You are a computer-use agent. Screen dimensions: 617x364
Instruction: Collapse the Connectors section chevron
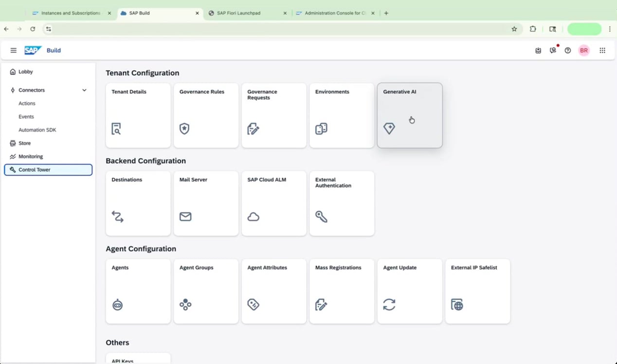pyautogui.click(x=84, y=90)
